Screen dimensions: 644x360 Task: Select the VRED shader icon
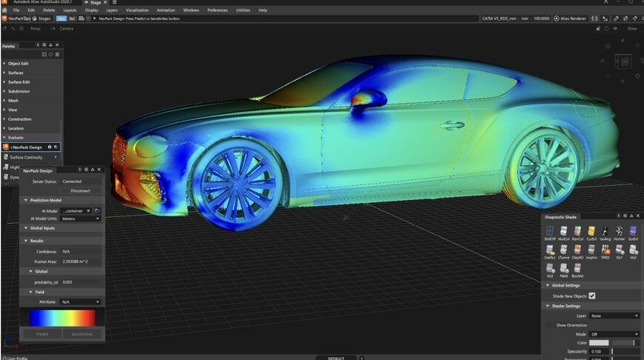pyautogui.click(x=605, y=250)
